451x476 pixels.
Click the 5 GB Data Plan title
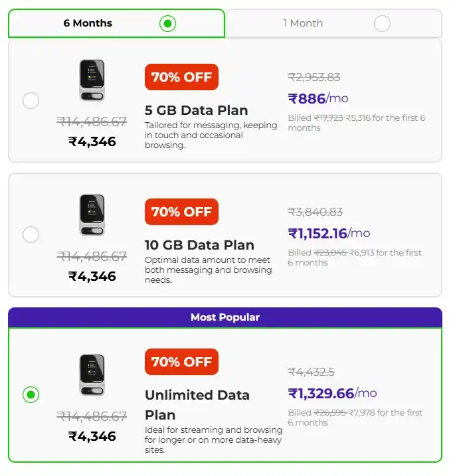(196, 110)
